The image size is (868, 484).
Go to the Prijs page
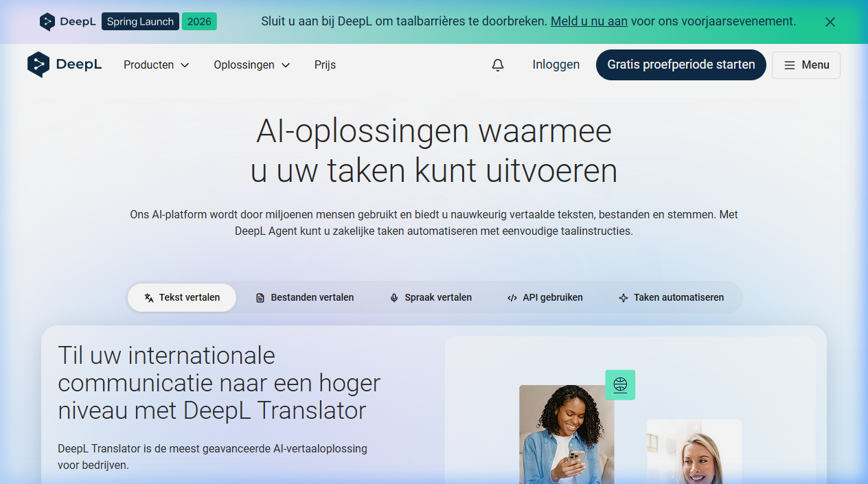(325, 65)
